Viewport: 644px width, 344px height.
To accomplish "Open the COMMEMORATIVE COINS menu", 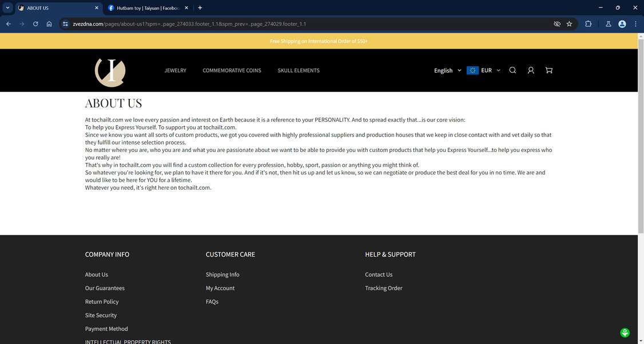I will pos(232,70).
